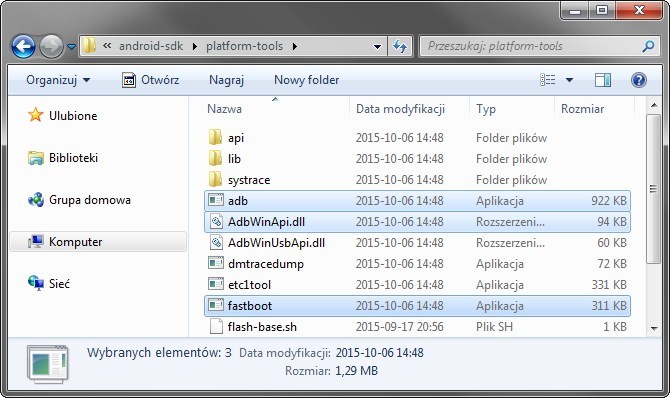Click the 922 KB size cell
The image size is (670, 398).
[608, 201]
